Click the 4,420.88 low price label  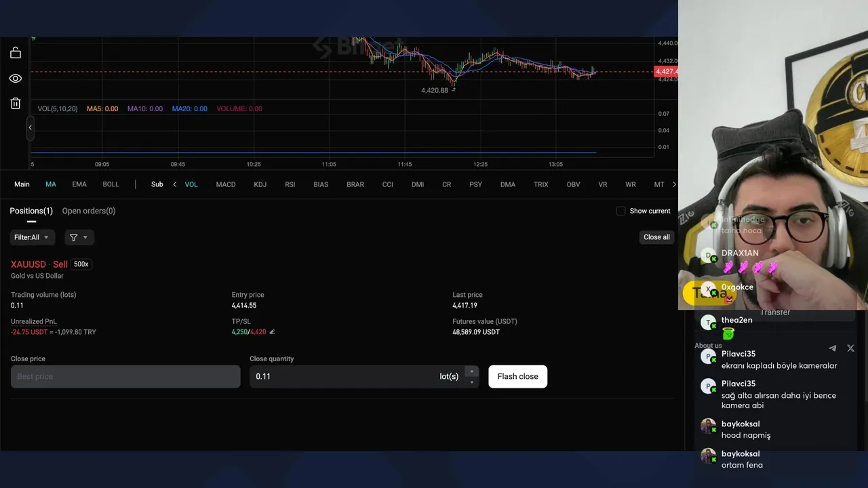pyautogui.click(x=435, y=90)
